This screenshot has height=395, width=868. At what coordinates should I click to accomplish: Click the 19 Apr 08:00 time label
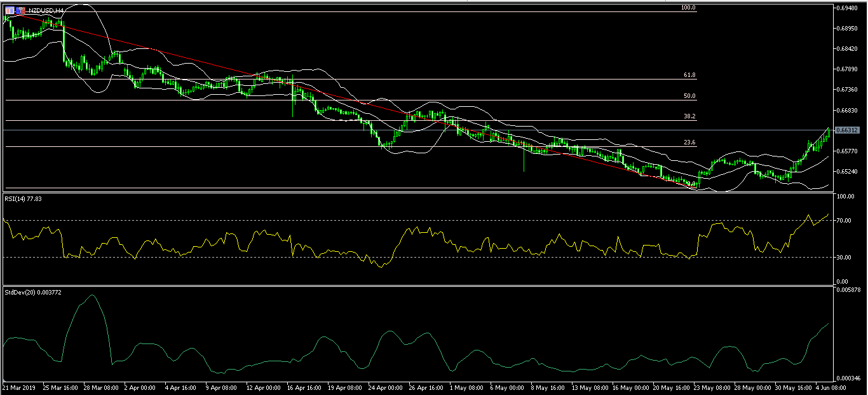pyautogui.click(x=345, y=387)
